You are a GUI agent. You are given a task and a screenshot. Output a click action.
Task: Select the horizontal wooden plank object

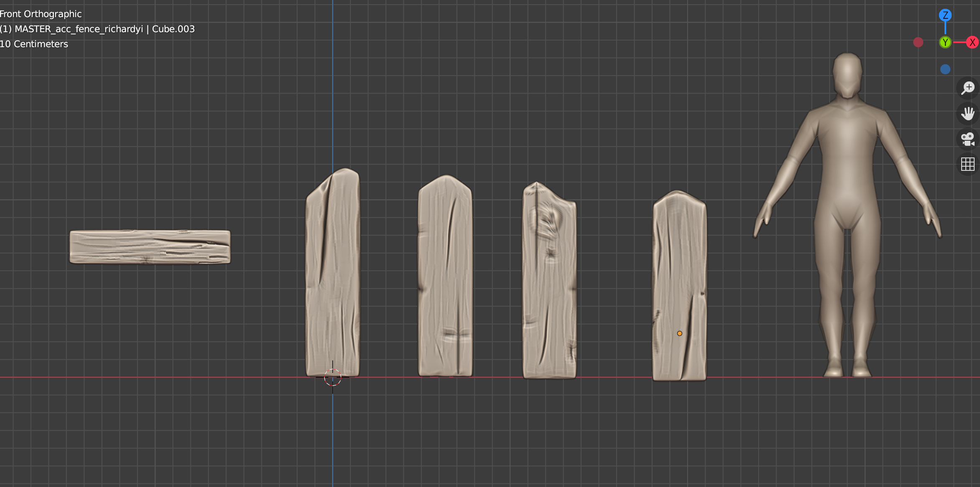click(x=150, y=247)
